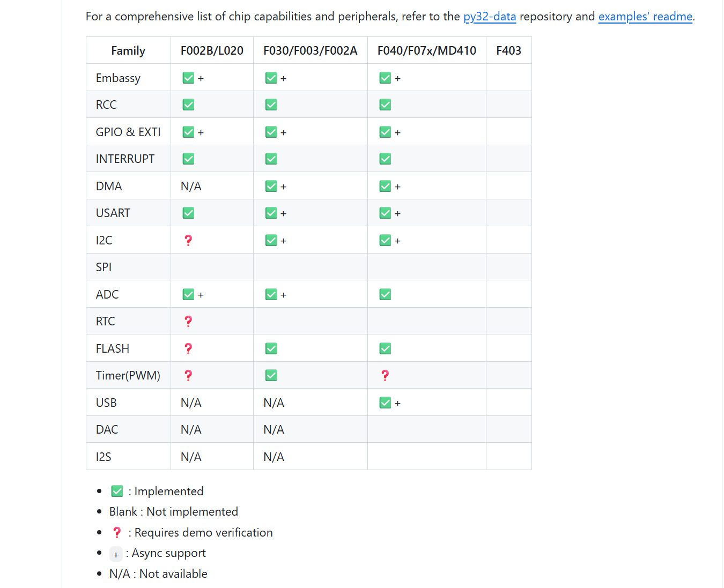Open the examples' readme link

point(645,17)
